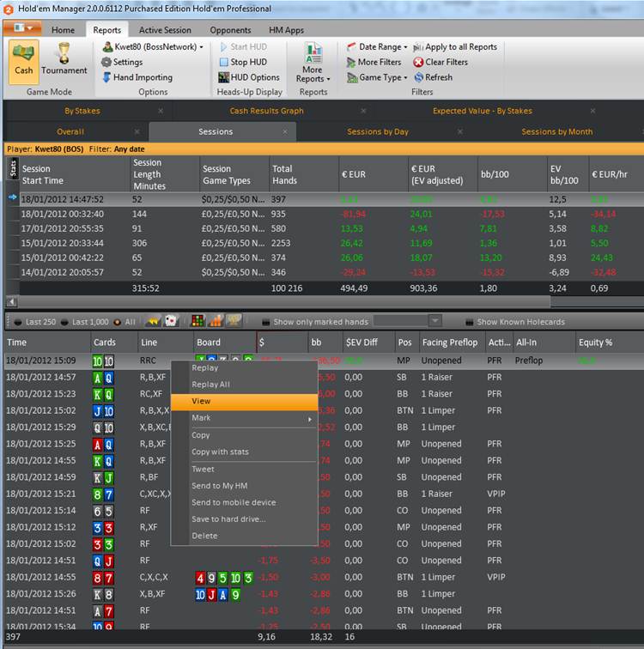Open More Filters
The width and height of the screenshot is (644, 649).
click(374, 62)
